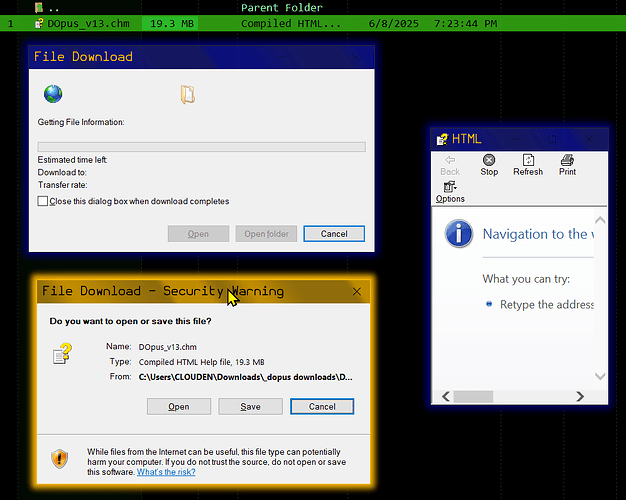
Task: Click the globe icon in File Download dialog
Action: click(x=53, y=94)
